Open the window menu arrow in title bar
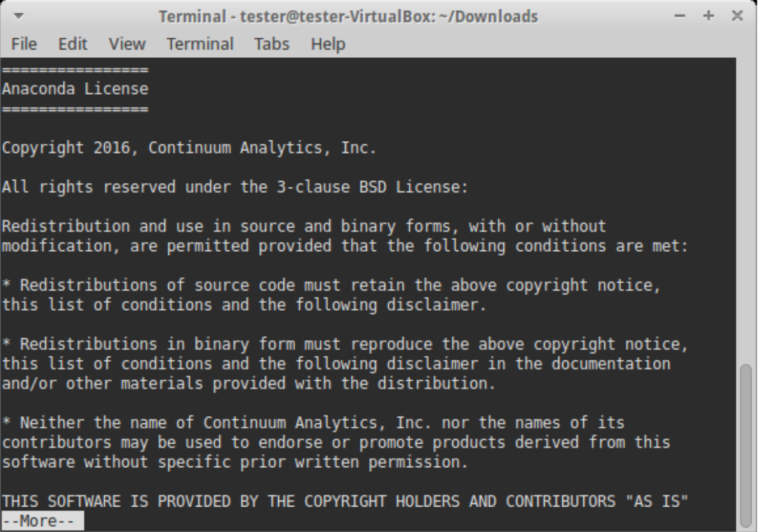758x532 pixels. (x=17, y=16)
